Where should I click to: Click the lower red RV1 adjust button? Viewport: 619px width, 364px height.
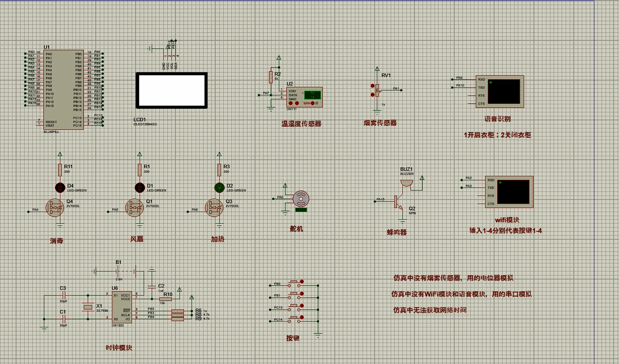click(373, 95)
